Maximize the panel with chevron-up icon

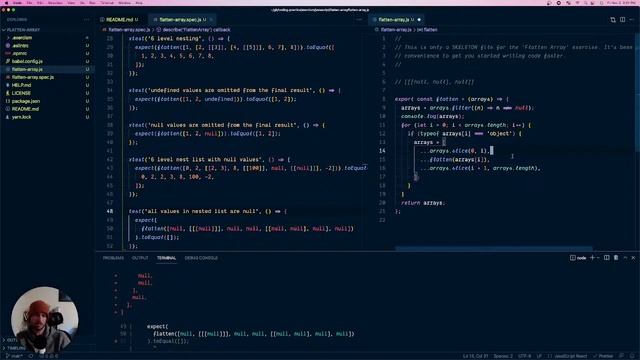[625, 258]
